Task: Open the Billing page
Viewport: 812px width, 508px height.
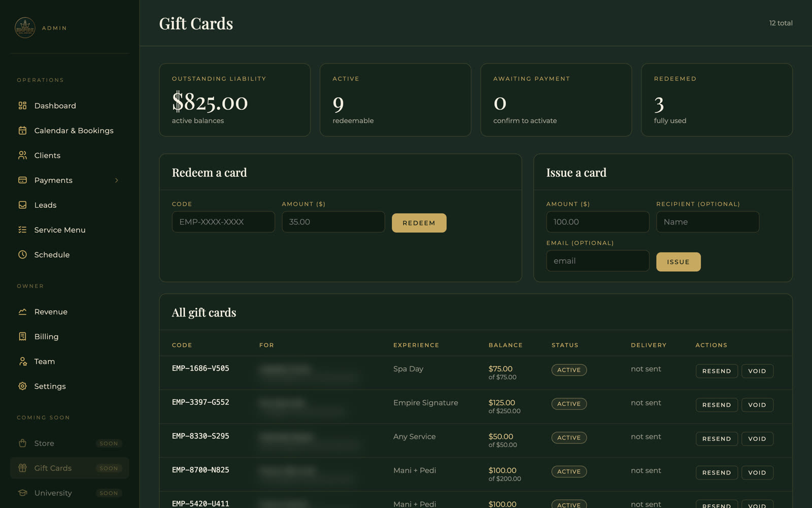Action: click(x=70, y=337)
